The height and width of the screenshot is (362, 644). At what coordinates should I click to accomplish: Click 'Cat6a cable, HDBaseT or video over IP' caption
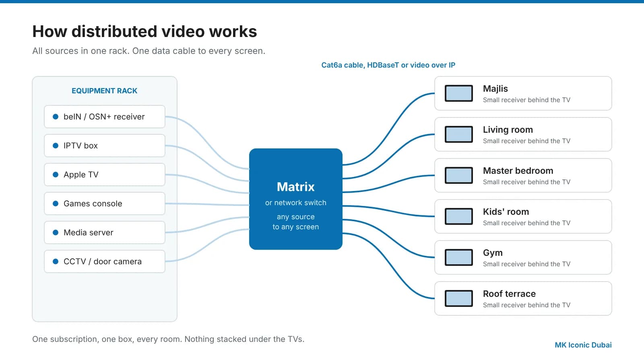[388, 65]
